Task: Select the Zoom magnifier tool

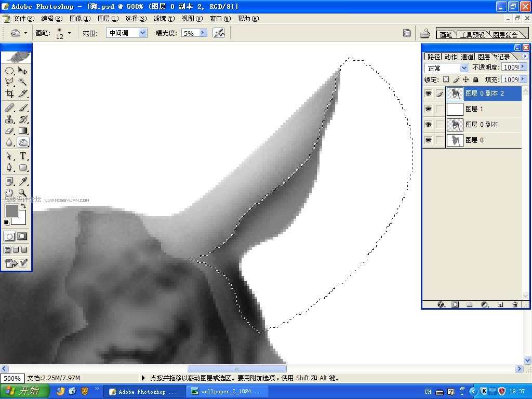Action: (23, 193)
